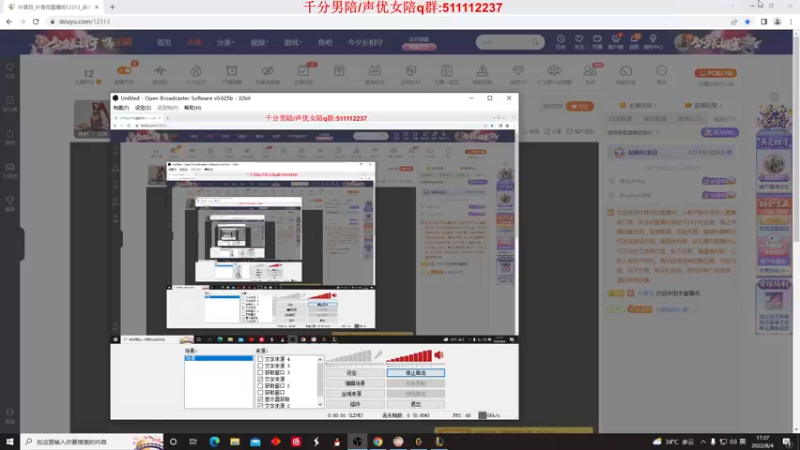Click the Windows taskbar search box
Image resolution: width=800 pixels, height=450 pixels.
coord(92,441)
